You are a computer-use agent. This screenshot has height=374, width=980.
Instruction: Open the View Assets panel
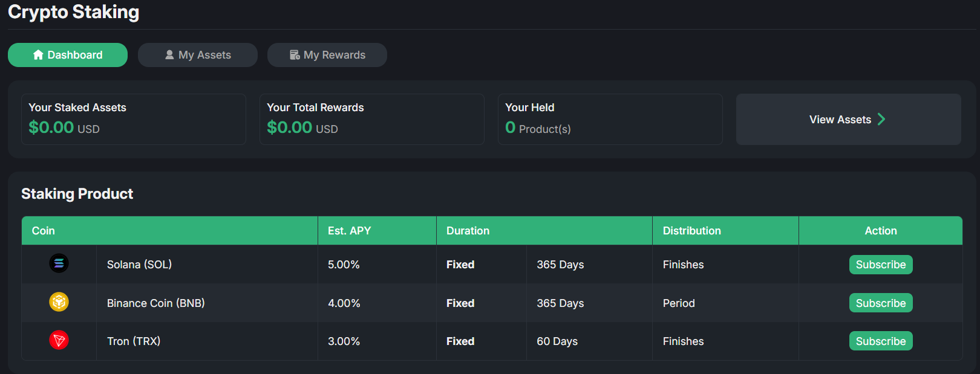(x=848, y=120)
